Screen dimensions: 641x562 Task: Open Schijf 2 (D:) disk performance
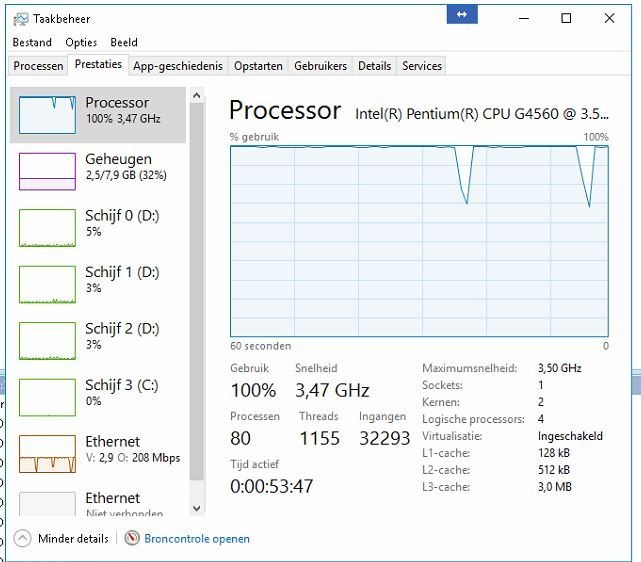point(47,340)
